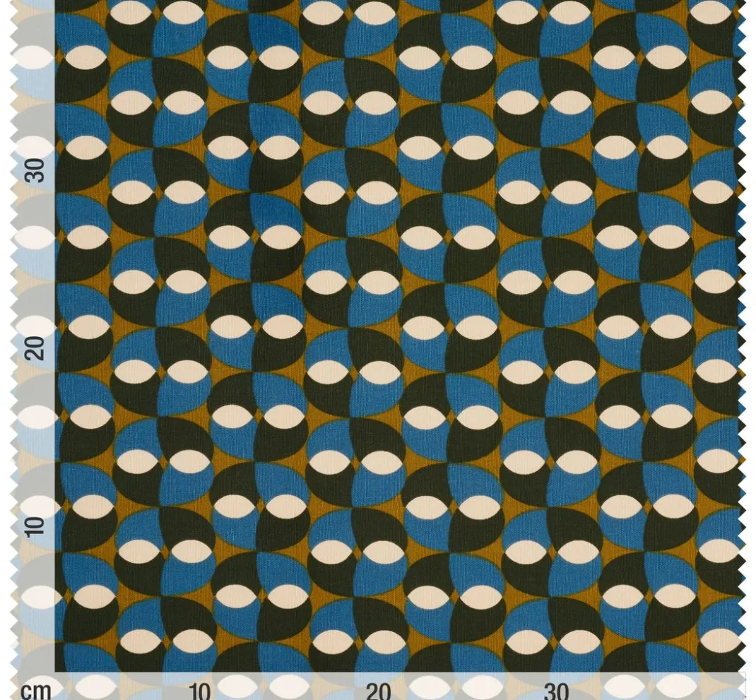
Task: Click the '30' mark on the left ruler
Action: 35,170
